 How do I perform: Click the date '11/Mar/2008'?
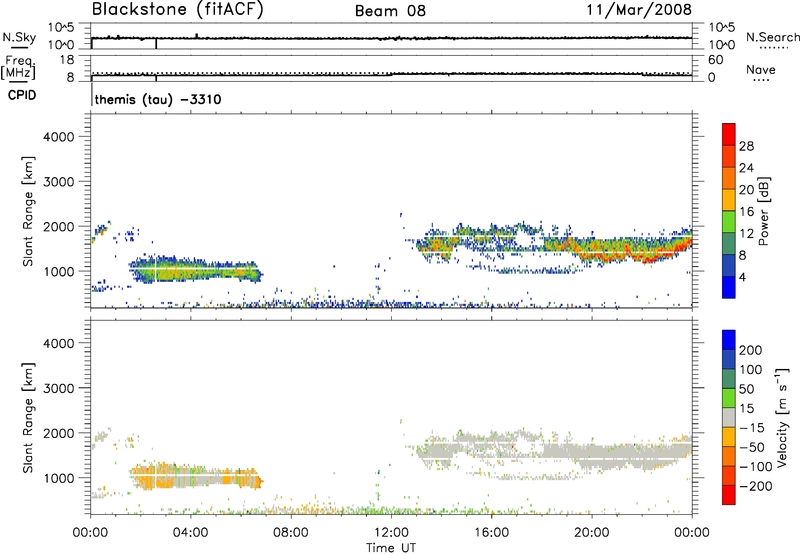pyautogui.click(x=639, y=9)
